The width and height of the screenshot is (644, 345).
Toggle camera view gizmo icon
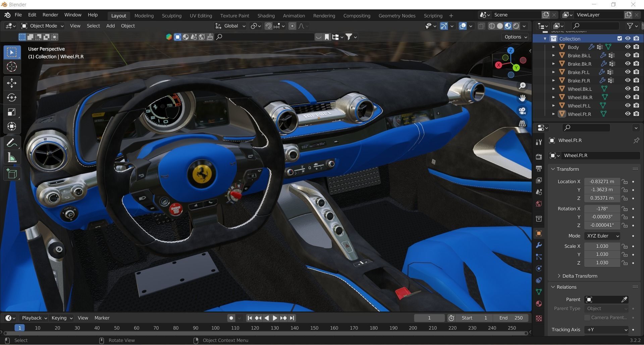click(x=522, y=111)
